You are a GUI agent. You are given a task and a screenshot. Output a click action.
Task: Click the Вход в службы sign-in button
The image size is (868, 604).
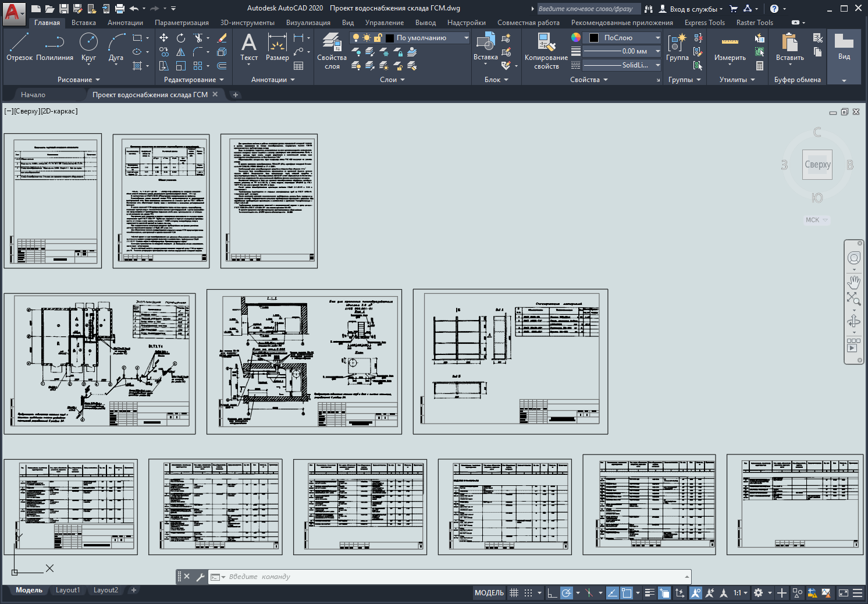[692, 9]
